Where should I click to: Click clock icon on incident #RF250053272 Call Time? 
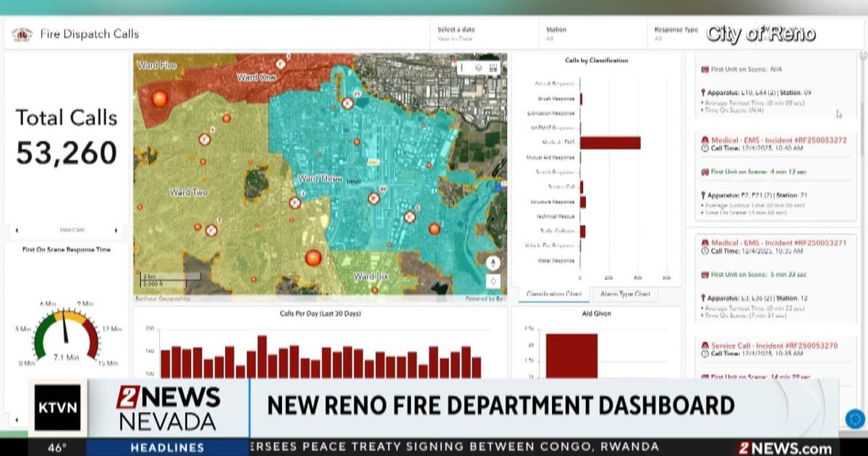705,148
